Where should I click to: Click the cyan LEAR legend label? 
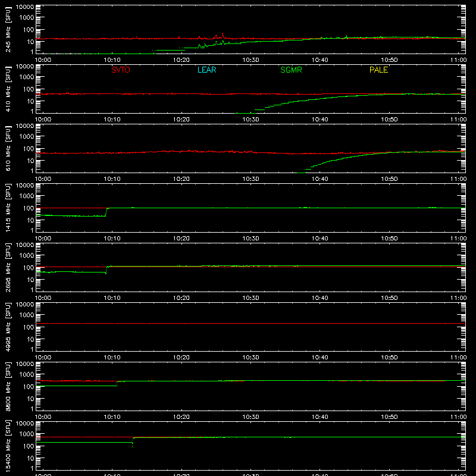[206, 70]
